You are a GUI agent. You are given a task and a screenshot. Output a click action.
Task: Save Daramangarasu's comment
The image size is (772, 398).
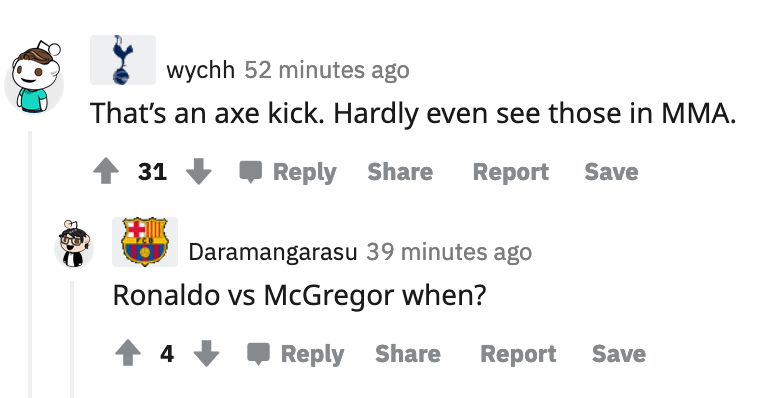618,354
